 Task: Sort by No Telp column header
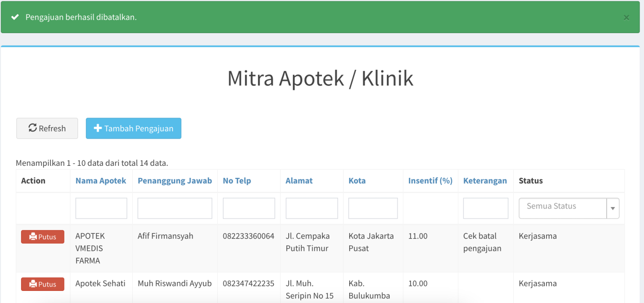[x=237, y=180]
